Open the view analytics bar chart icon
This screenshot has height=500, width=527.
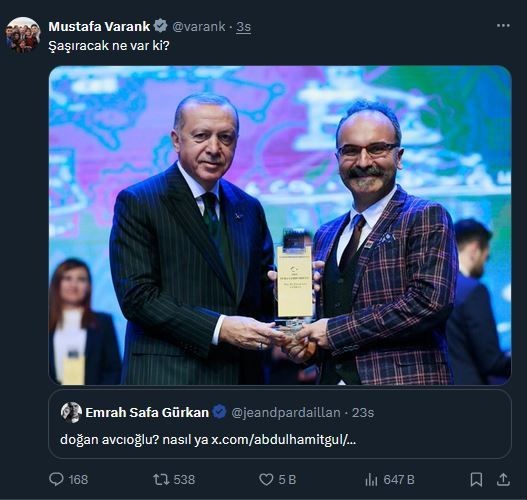point(371,480)
